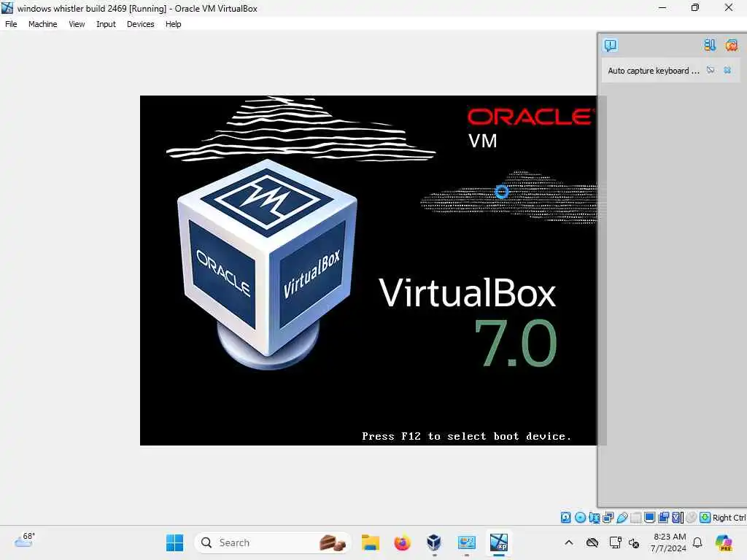Open the weather widget showing 68°

click(24, 540)
